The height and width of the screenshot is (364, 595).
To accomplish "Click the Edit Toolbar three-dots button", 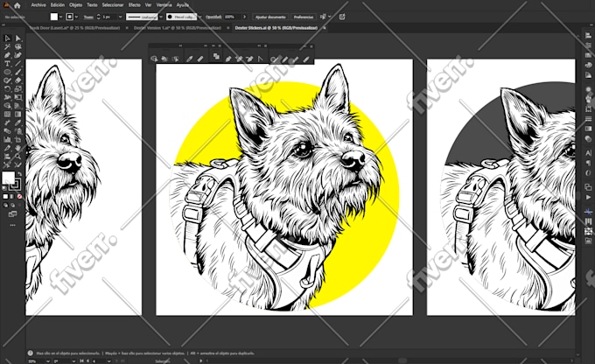I will click(12, 225).
